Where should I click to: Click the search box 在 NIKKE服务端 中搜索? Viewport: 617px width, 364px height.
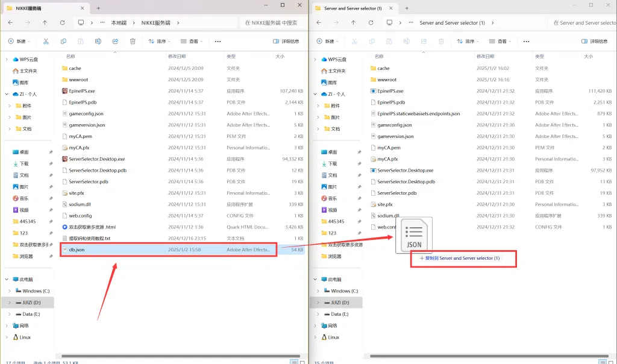[x=273, y=23]
